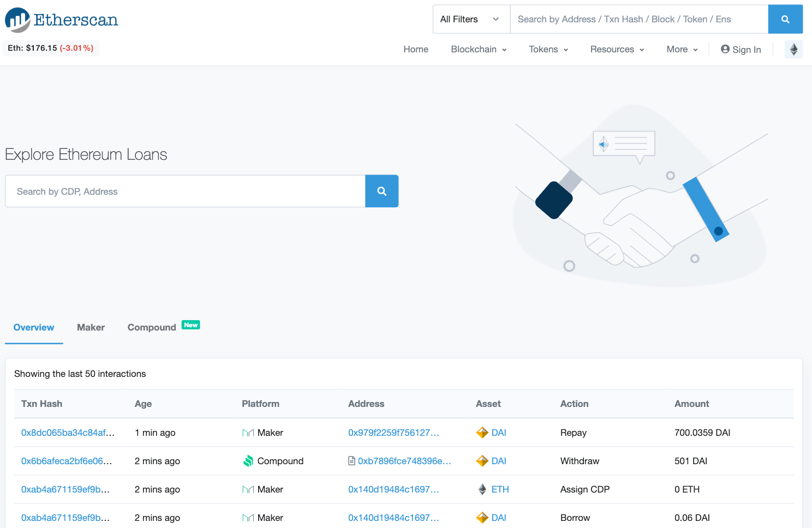
Task: Go to Home in navigation
Action: (416, 49)
